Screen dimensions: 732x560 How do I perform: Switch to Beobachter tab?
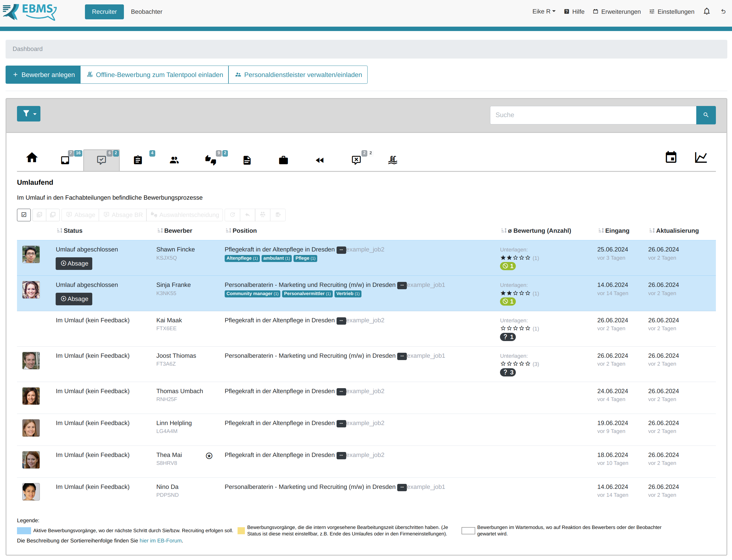click(x=146, y=11)
